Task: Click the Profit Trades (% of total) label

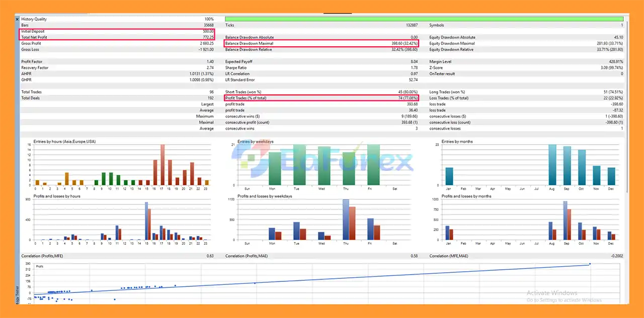Action: click(x=246, y=98)
